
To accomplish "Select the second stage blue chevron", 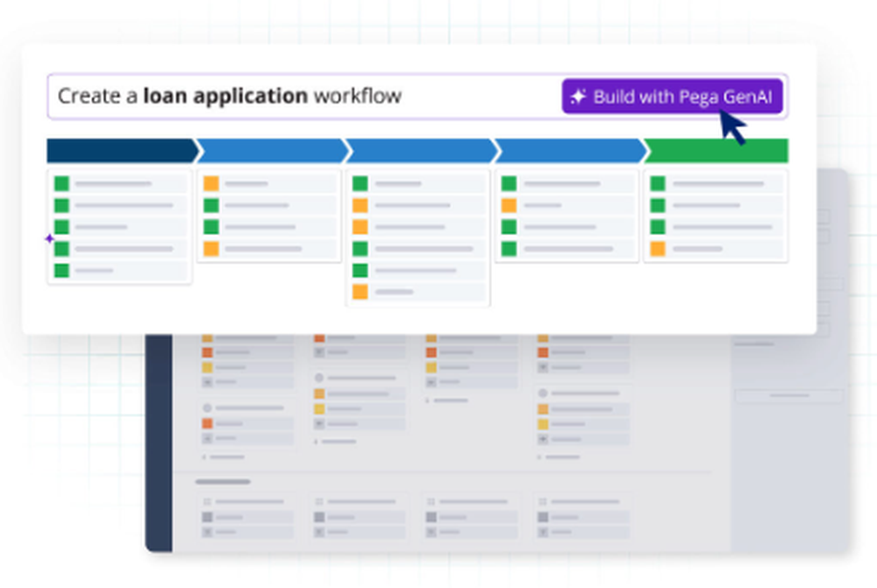I will 273,151.
